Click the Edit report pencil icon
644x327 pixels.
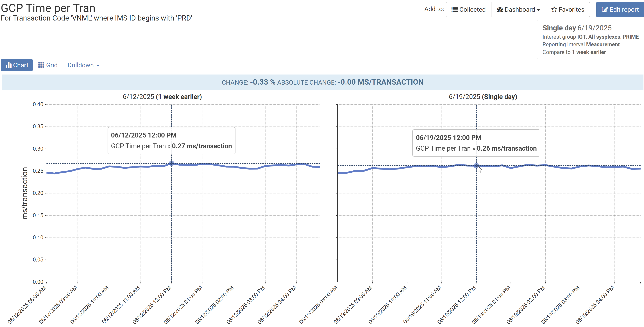606,9
